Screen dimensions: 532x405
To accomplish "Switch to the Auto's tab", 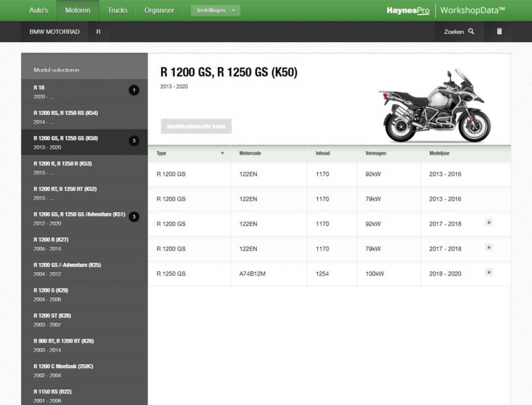I will [38, 10].
